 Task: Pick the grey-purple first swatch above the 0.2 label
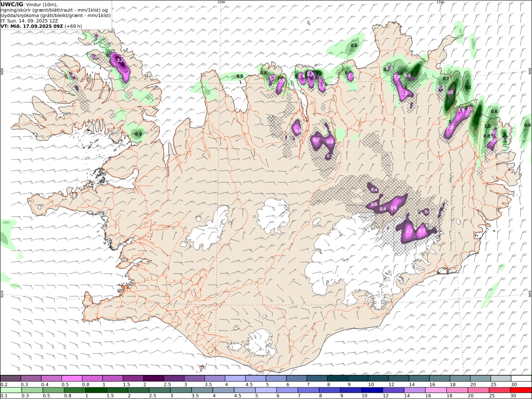(10, 379)
